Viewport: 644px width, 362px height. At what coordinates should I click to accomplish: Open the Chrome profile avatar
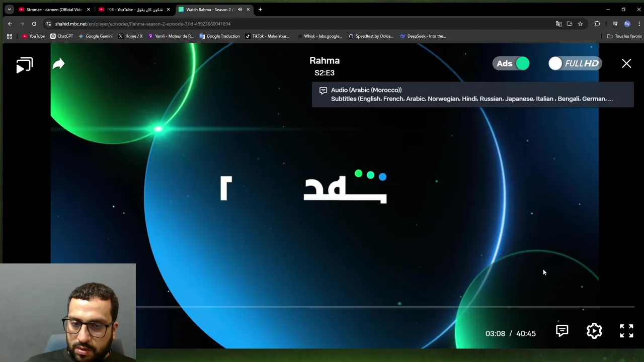(627, 24)
